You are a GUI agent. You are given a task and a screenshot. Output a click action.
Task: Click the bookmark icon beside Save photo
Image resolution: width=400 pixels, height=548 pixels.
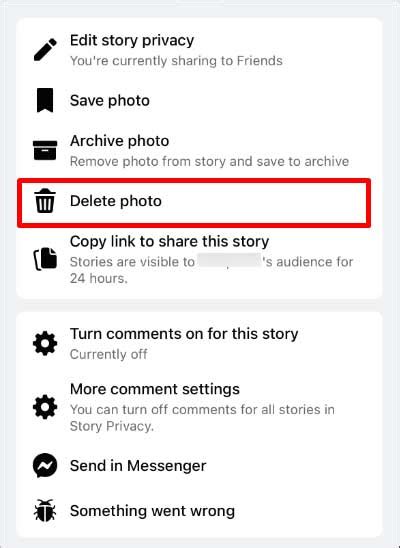pos(45,100)
